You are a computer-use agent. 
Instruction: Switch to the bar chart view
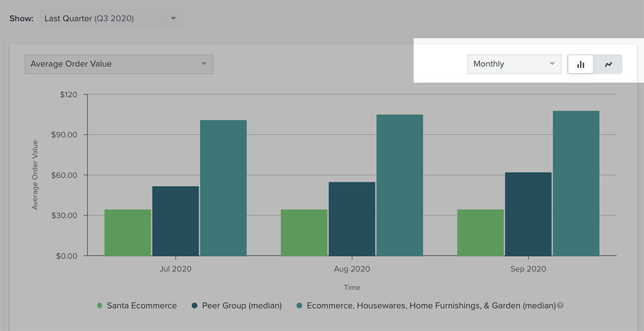point(580,64)
